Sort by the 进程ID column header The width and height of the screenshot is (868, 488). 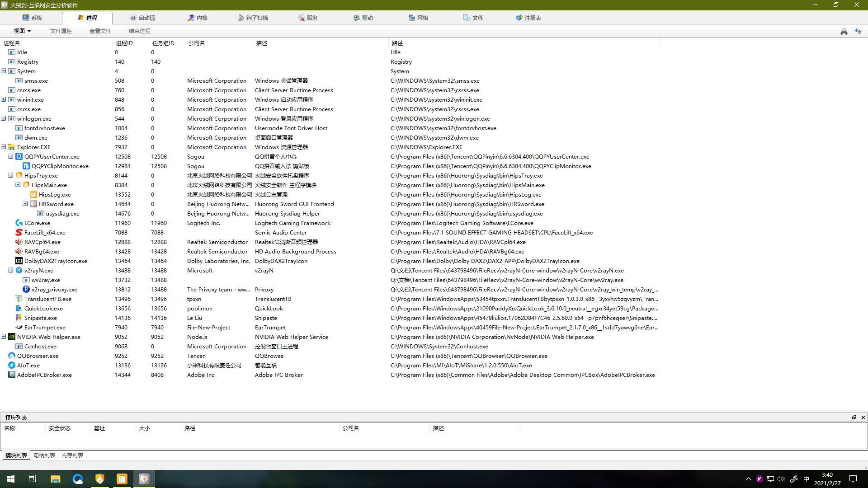(x=131, y=43)
